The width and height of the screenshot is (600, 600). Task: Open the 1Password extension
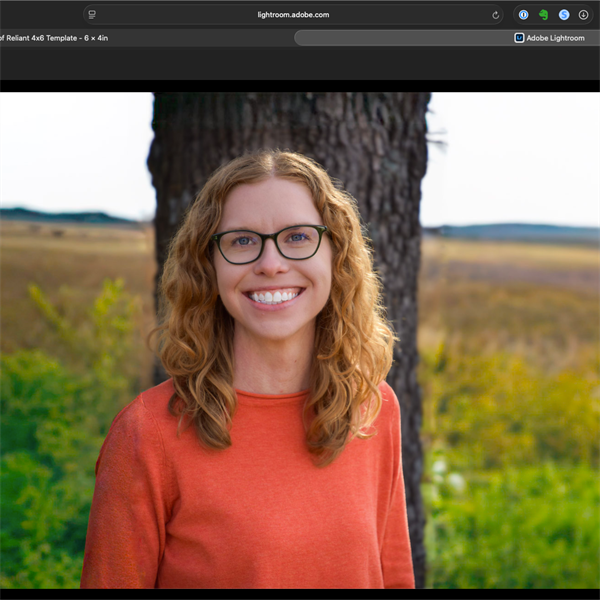(523, 15)
